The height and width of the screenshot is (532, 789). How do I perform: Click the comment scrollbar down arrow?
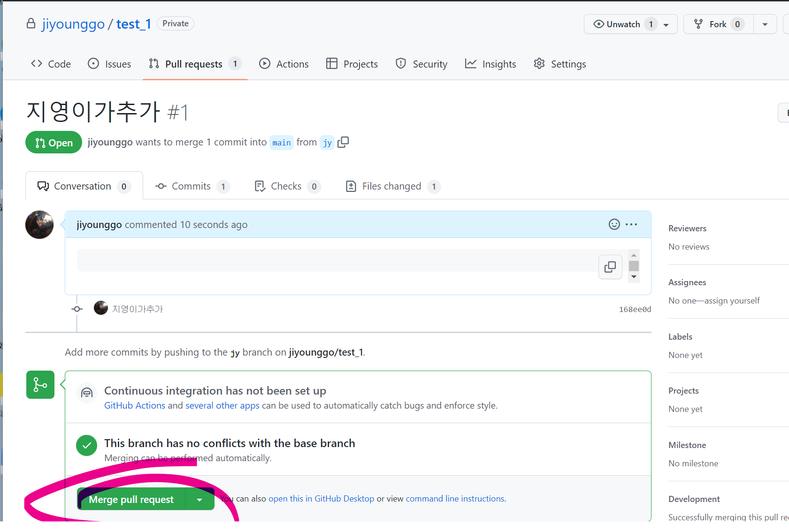pyautogui.click(x=634, y=277)
